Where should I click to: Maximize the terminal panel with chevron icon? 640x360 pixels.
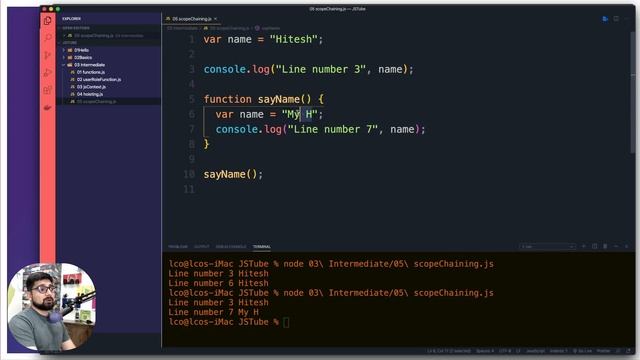(616, 246)
